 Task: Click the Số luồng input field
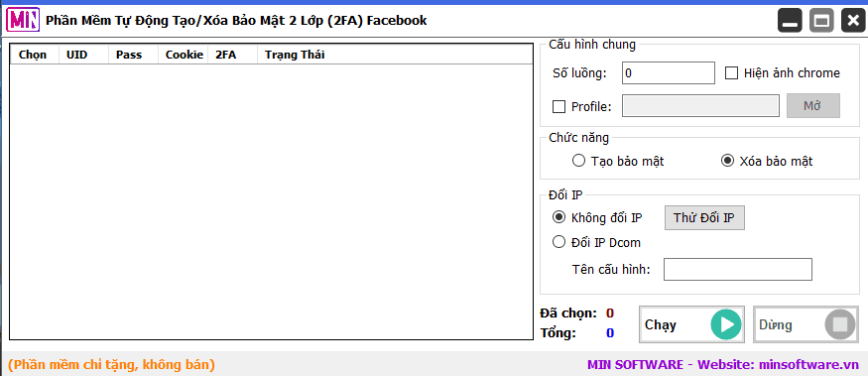[x=669, y=73]
